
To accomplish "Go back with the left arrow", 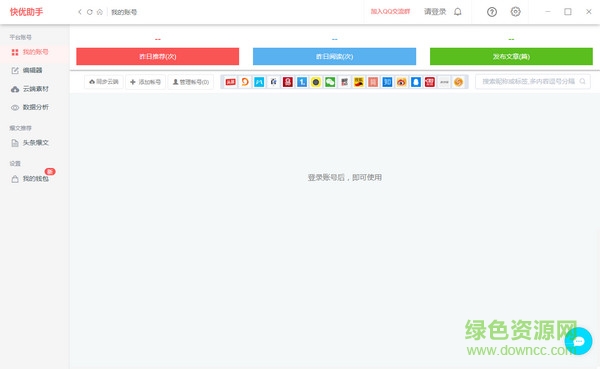I will (x=80, y=12).
